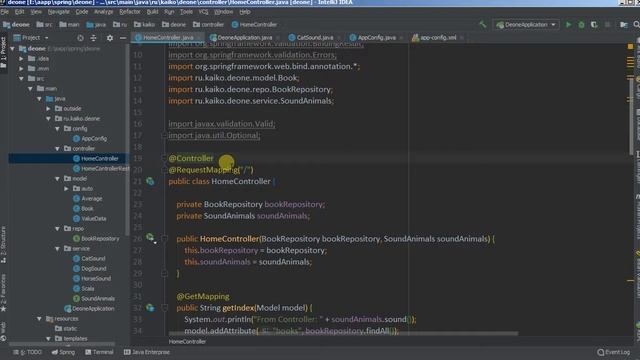Toggle the 2: Favorites tool window stripe
Viewport: 640px width, 360px height.
coord(3,292)
